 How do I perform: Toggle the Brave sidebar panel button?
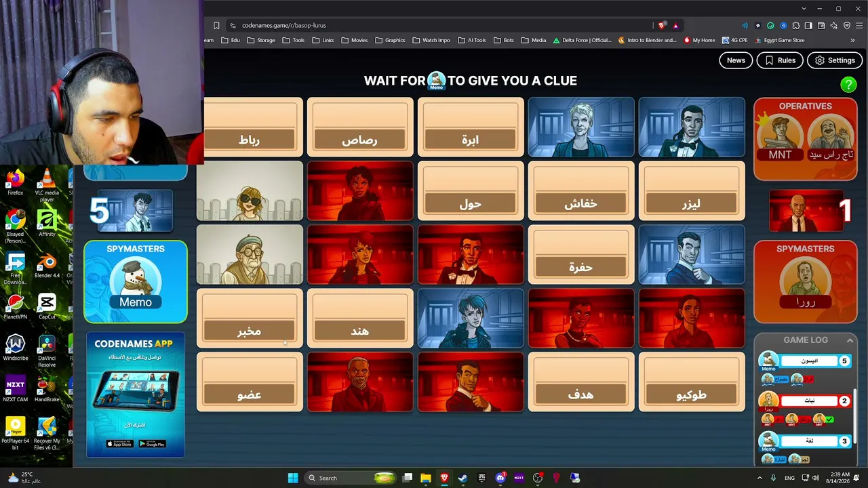[x=808, y=26]
